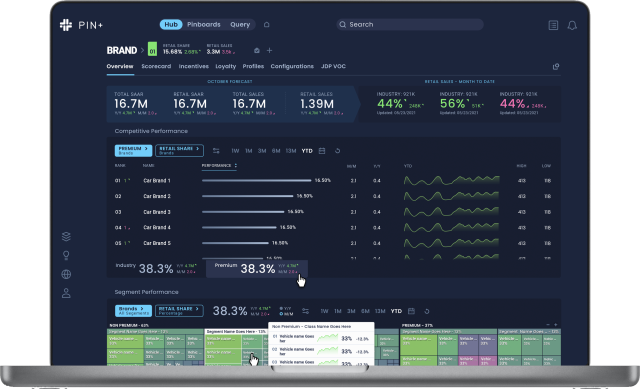Image resolution: width=640 pixels, height=389 pixels.
Task: Open the globe icon in left sidebar
Action: coord(66,274)
